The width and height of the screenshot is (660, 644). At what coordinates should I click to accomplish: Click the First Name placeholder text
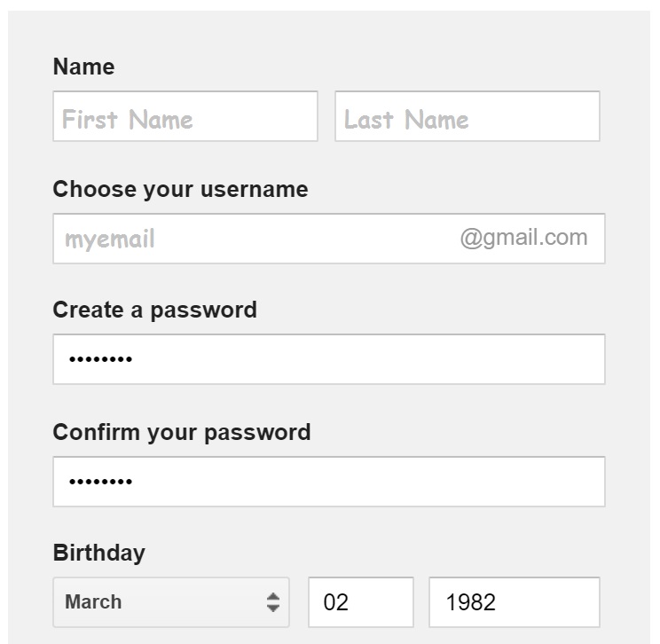click(x=127, y=120)
